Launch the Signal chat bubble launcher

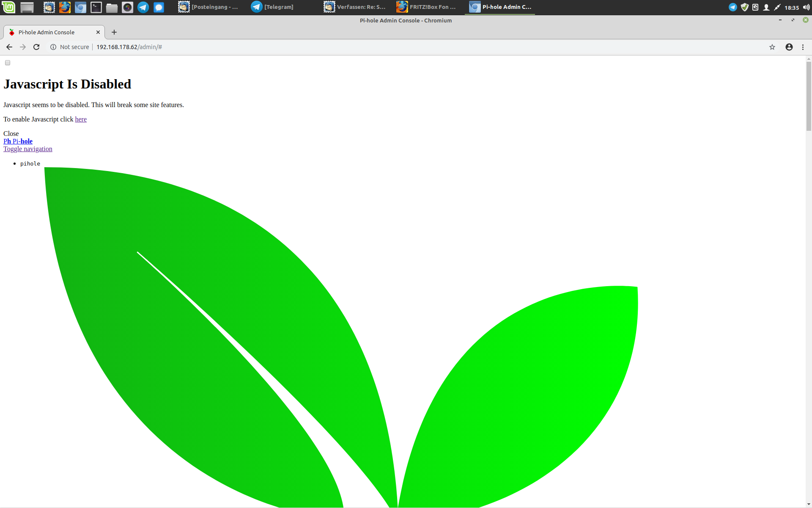pyautogui.click(x=159, y=7)
